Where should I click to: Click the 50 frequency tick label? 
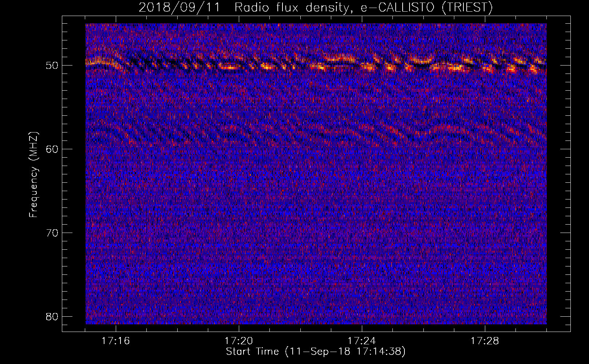coord(52,66)
